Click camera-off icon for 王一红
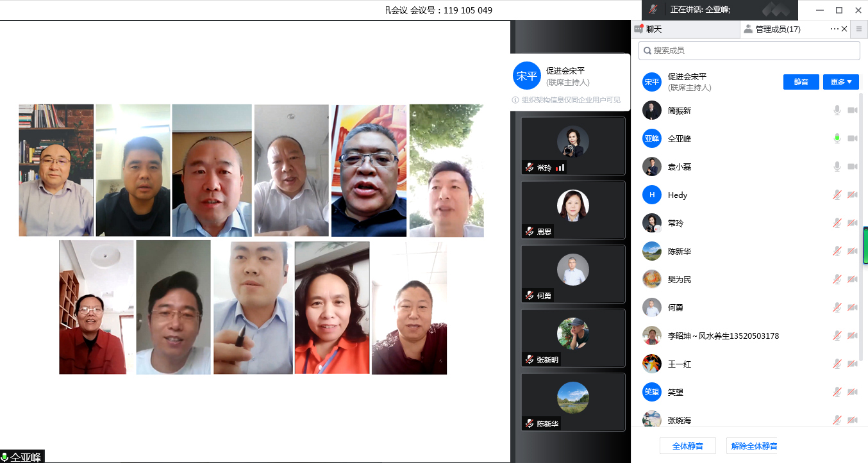This screenshot has height=463, width=868. 852,364
